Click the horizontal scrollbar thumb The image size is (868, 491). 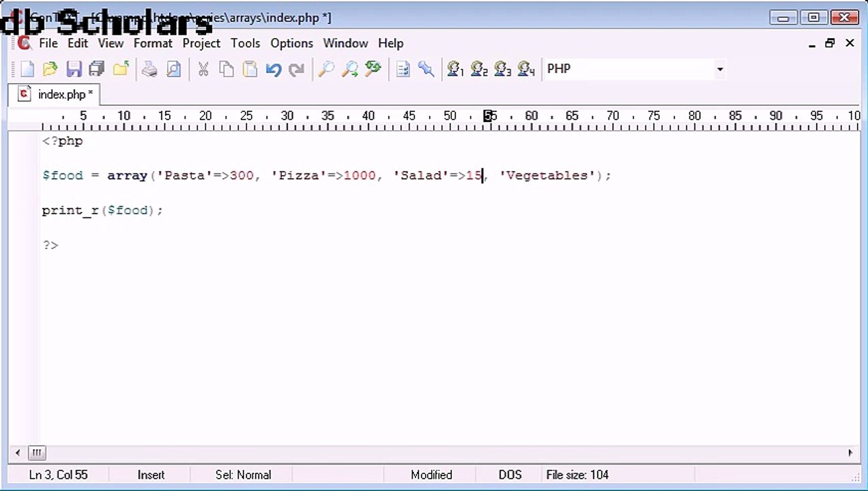point(37,452)
